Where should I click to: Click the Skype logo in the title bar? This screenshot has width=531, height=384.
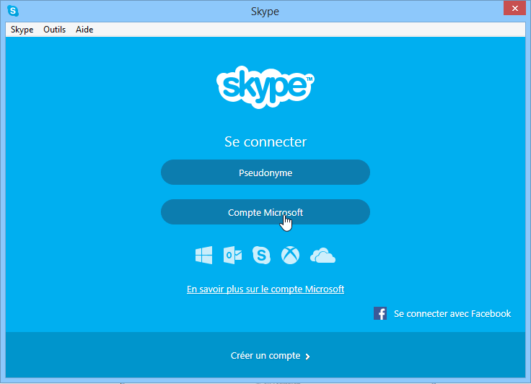(13, 11)
